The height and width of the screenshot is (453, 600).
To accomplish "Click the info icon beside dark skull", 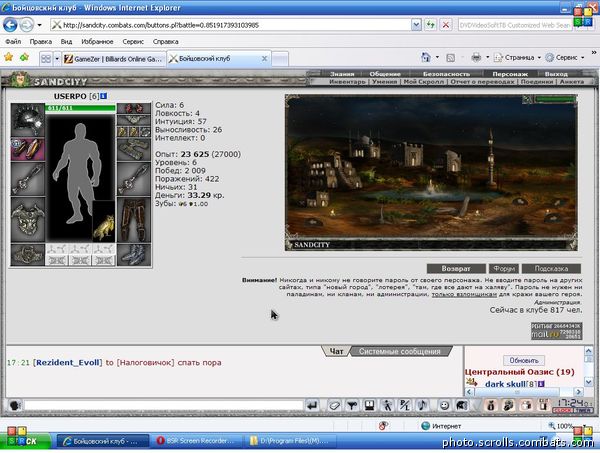I will click(x=541, y=384).
